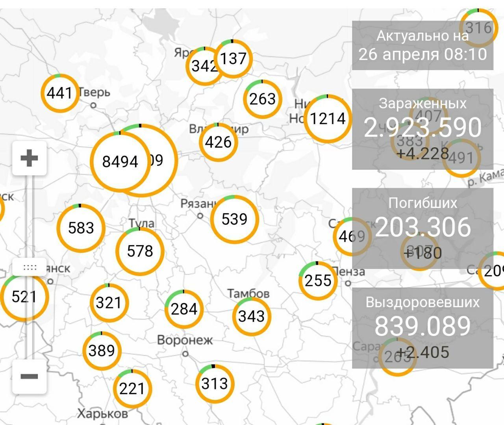Screen dimensions: 504x425
Task: Click the Тверь city label
Action: click(94, 92)
